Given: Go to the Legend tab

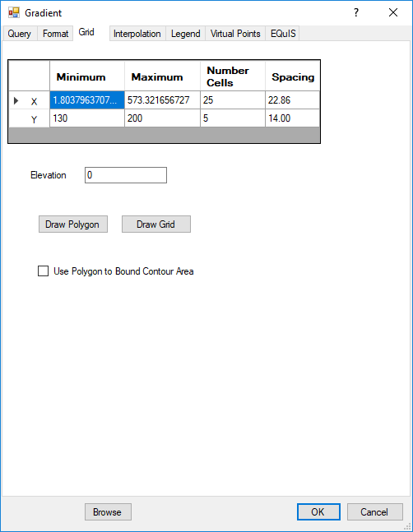Looking at the screenshot, I should point(186,34).
